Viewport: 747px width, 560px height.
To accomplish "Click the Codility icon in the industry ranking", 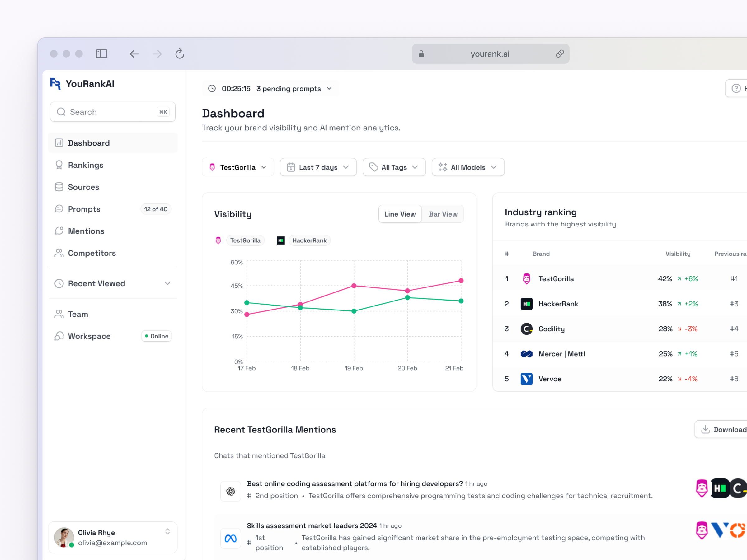I will (527, 329).
